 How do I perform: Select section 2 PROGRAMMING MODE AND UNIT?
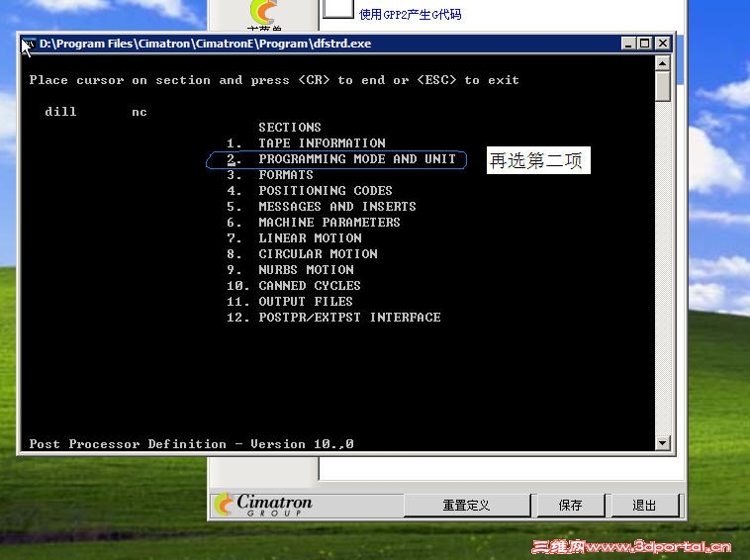[x=341, y=158]
